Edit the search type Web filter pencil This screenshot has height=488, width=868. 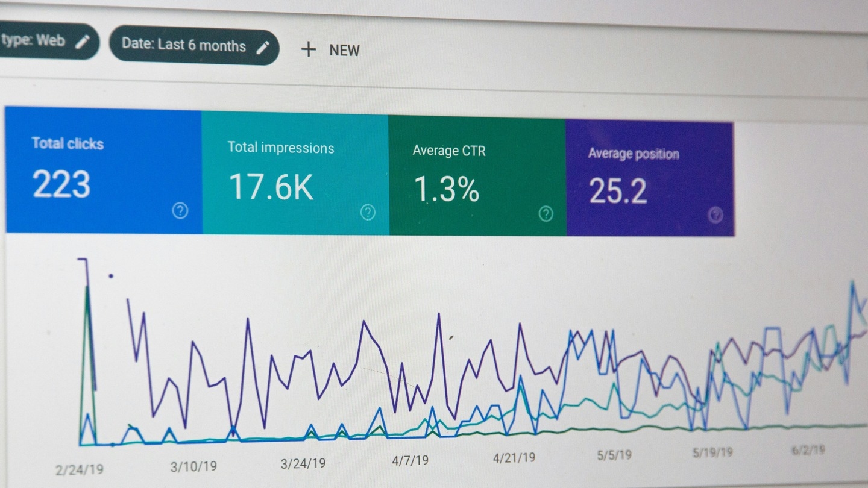[83, 42]
